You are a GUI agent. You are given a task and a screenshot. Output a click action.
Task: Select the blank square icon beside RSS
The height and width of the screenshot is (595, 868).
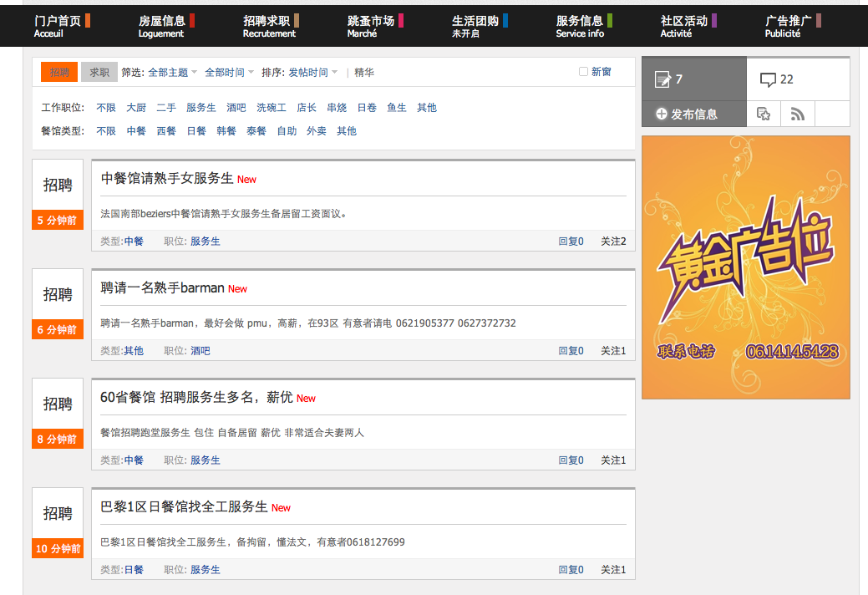[x=832, y=113]
